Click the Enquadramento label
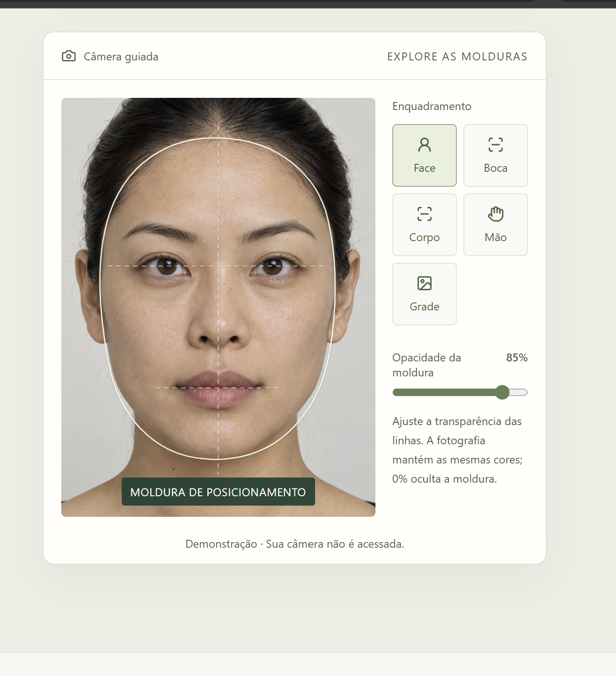Image resolution: width=616 pixels, height=676 pixels. [432, 106]
